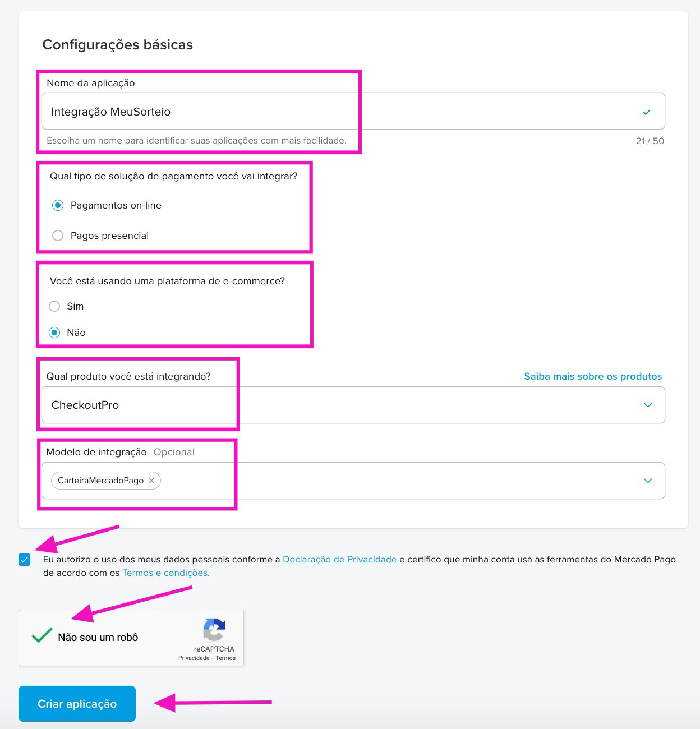Choose Sim for e-commerce platform
Viewport: 700px width, 729px height.
point(54,306)
